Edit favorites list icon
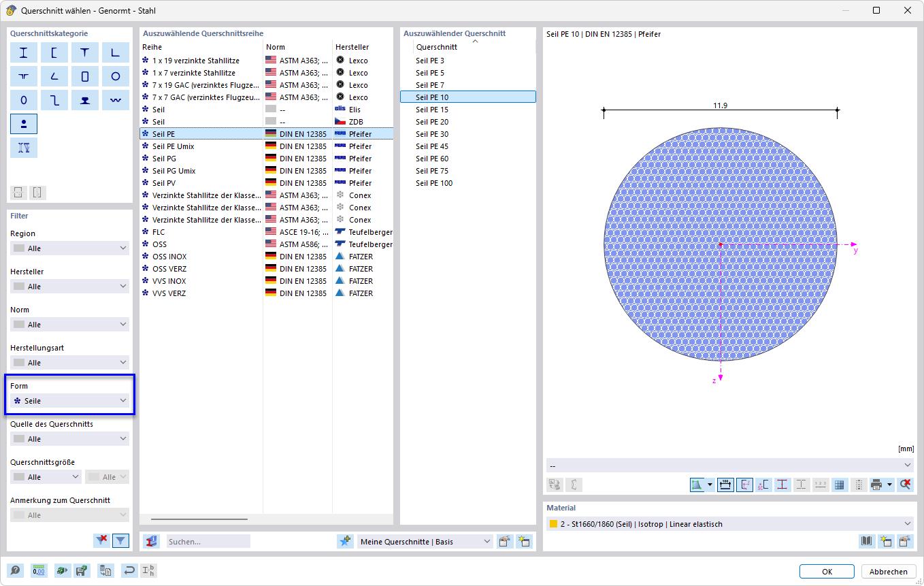This screenshot has height=586, width=924. pyautogui.click(x=505, y=541)
